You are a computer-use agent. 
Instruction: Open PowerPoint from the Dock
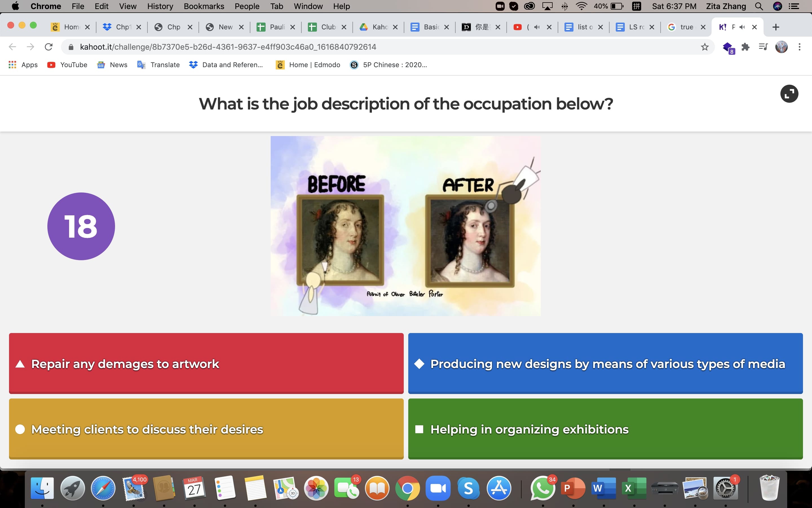pyautogui.click(x=573, y=488)
